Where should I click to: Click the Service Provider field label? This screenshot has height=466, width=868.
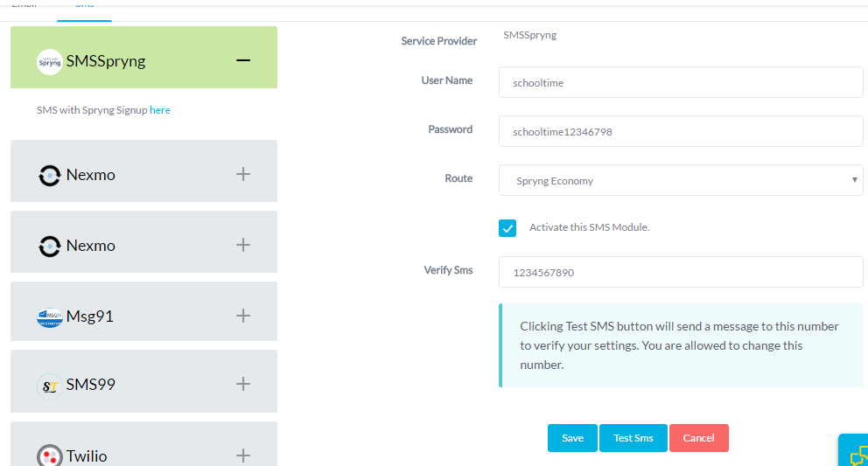(x=439, y=41)
